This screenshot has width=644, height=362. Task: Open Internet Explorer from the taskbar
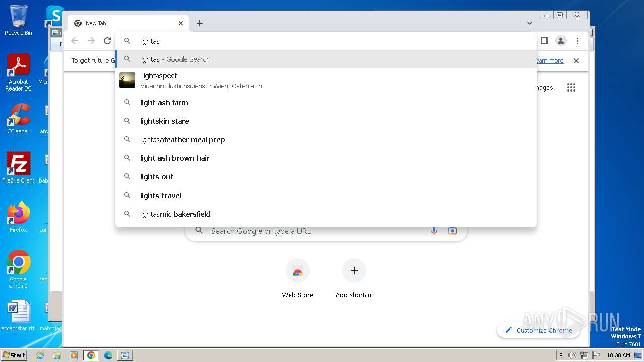point(40,355)
